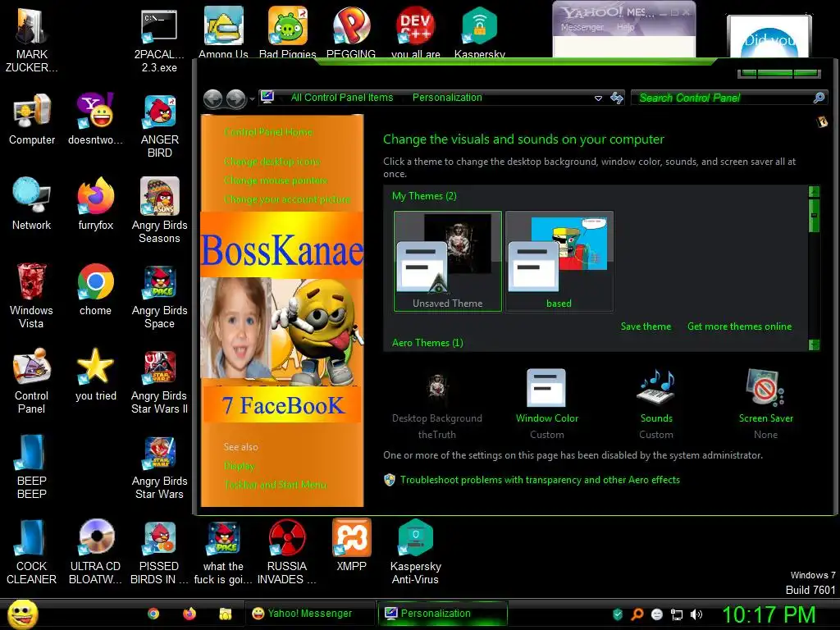Open Control Panel Home link
The width and height of the screenshot is (840, 630).
(x=268, y=132)
